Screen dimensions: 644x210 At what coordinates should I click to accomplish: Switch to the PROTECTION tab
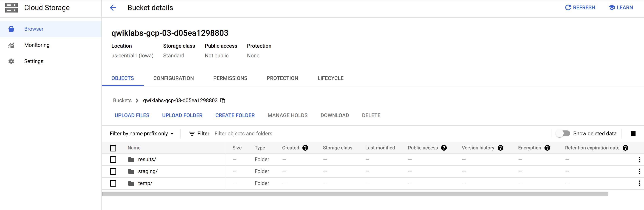tap(282, 78)
